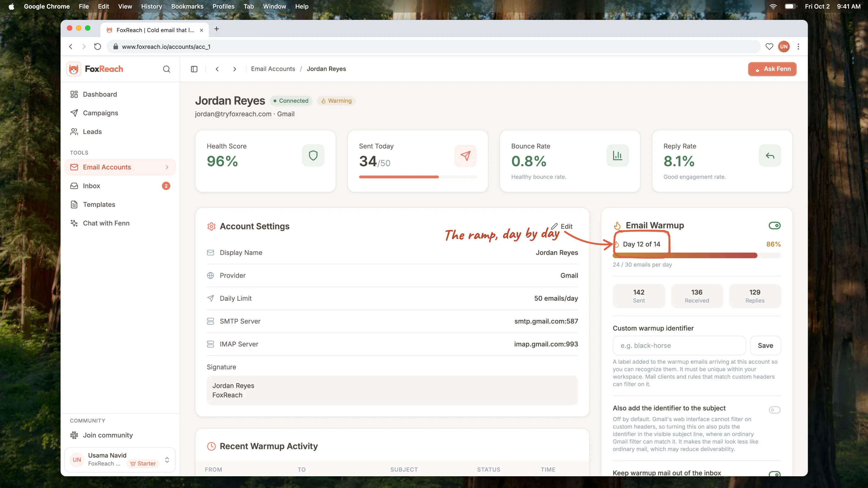Focus the custom warmup identifier input field

[x=679, y=346]
